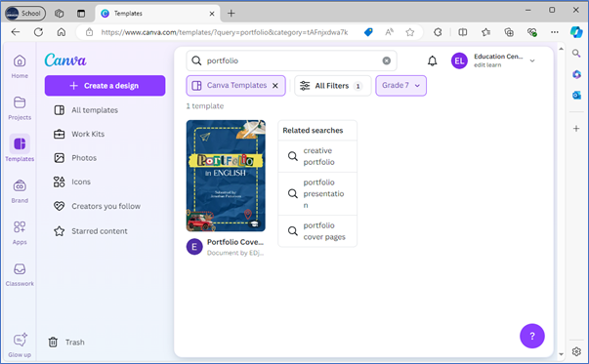Select Templates in the left rail
This screenshot has height=364, width=589.
point(20,148)
